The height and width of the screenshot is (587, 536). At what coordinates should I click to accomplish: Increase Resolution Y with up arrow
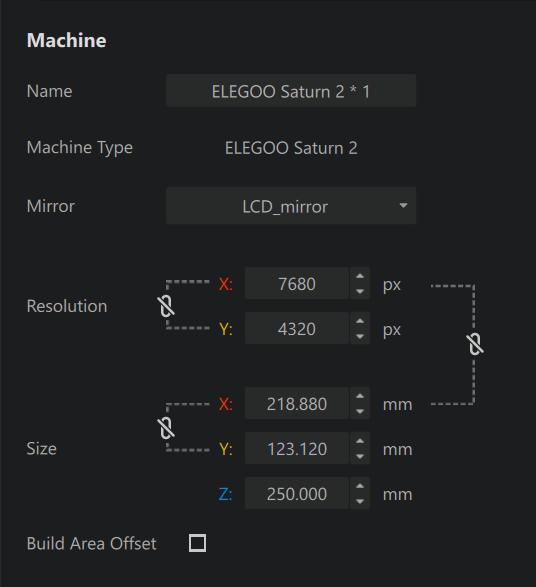click(360, 321)
